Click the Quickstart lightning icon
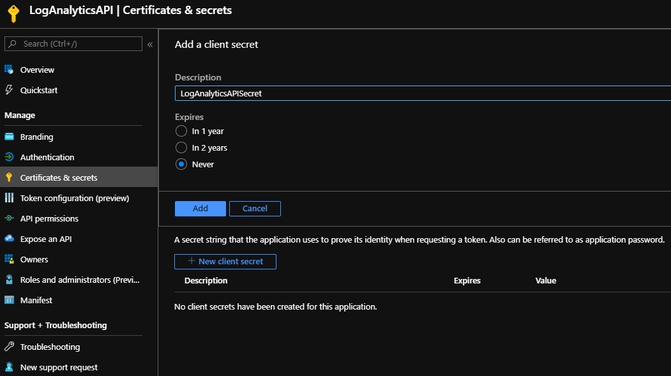Viewport: 671px width, 376px height. (9, 90)
